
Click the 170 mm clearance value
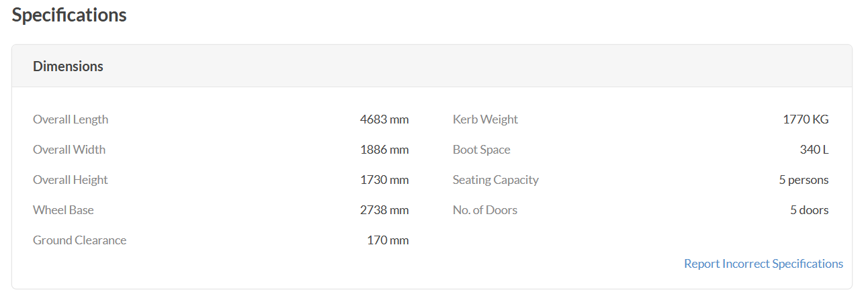[388, 240]
